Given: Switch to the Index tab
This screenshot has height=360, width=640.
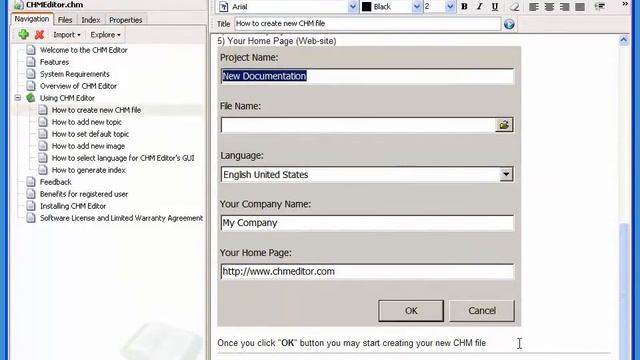Looking at the screenshot, I should [x=91, y=20].
